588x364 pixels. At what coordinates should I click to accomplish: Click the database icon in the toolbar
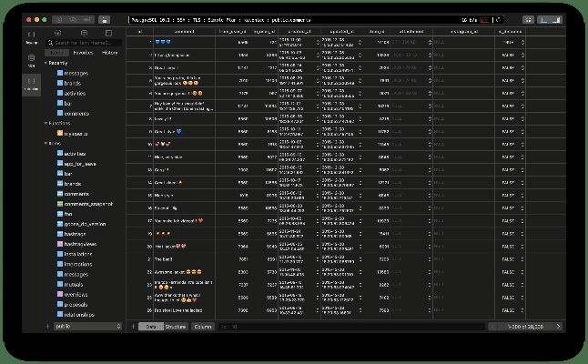[106, 18]
